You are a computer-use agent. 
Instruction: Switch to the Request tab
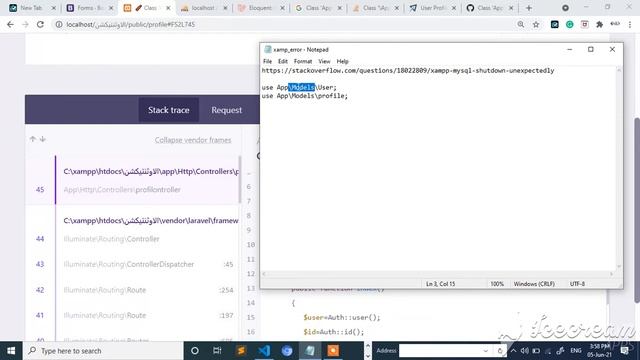click(227, 110)
